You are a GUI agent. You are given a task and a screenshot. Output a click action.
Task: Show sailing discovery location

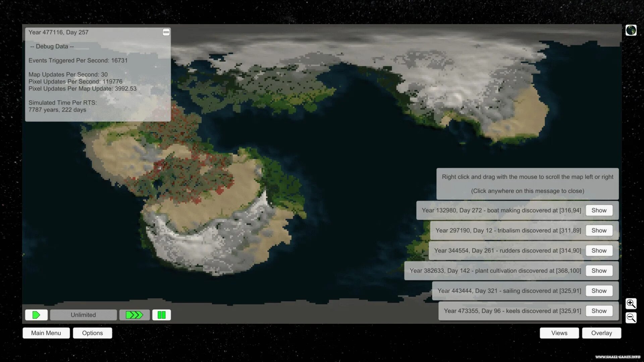[x=599, y=291]
